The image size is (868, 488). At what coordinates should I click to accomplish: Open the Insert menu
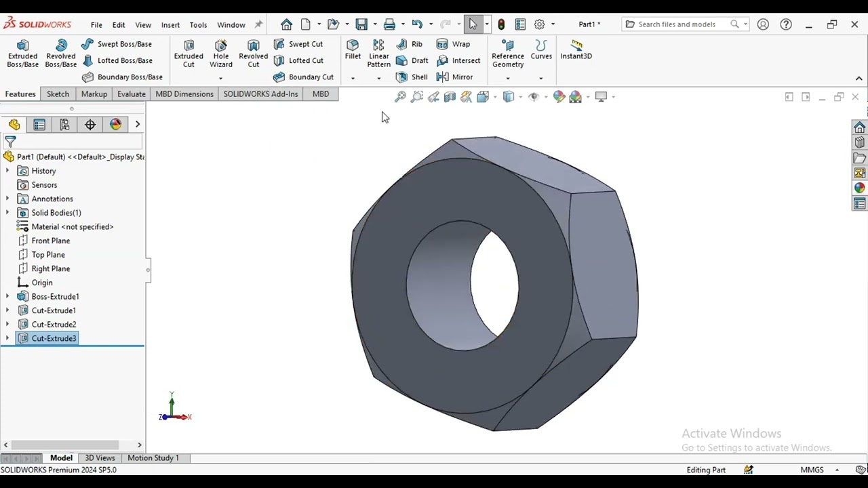[170, 25]
